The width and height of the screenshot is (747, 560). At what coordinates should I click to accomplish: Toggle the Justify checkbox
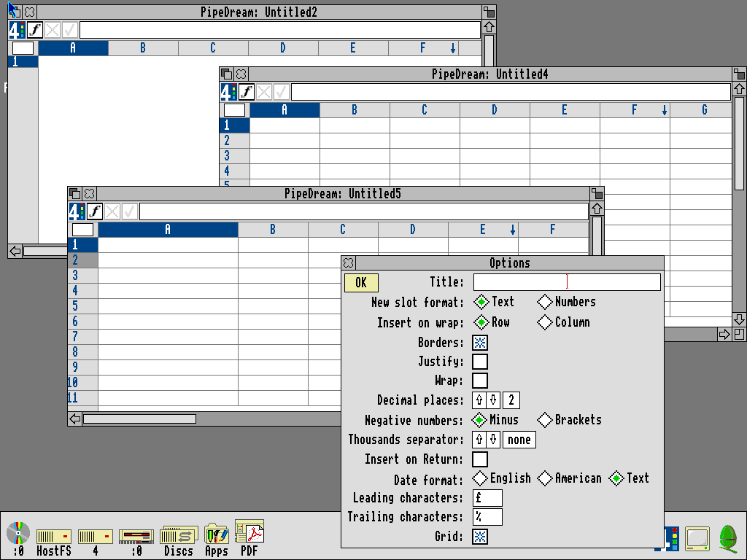pos(480,362)
